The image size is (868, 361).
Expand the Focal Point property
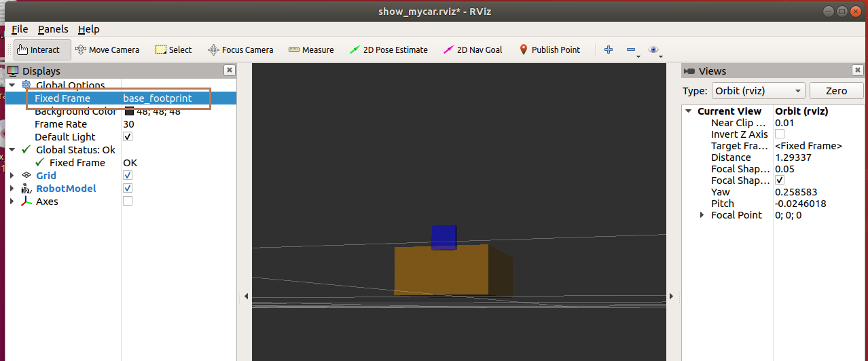(702, 214)
